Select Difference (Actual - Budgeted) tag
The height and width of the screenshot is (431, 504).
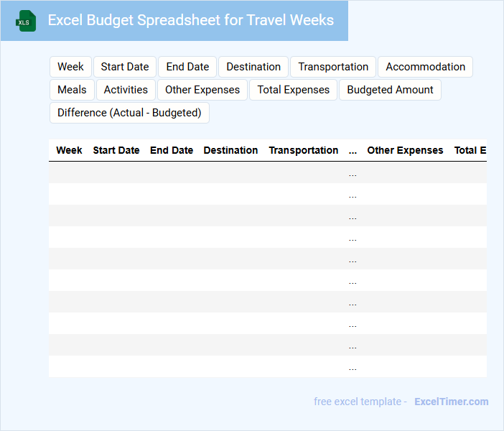point(129,113)
